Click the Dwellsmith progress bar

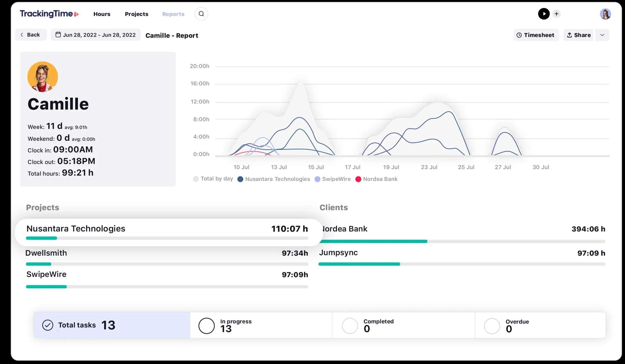[167, 264]
